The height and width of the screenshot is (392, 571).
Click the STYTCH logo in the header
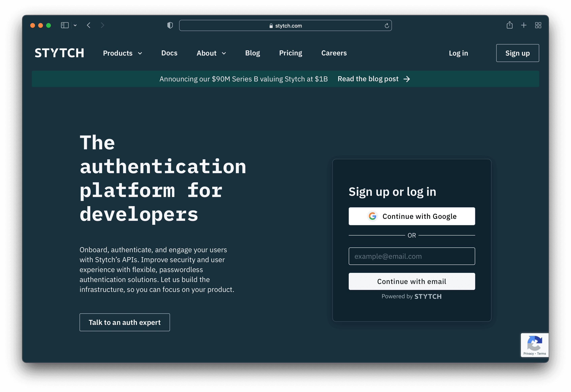59,53
